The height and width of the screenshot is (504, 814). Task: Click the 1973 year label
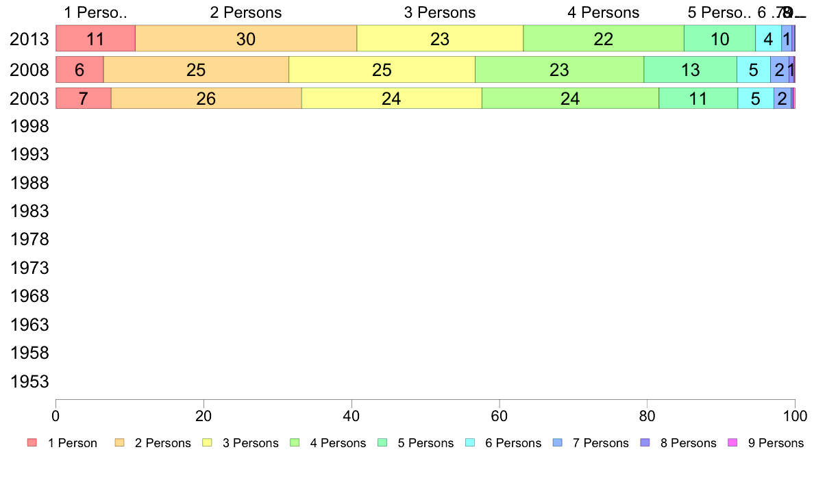29,268
